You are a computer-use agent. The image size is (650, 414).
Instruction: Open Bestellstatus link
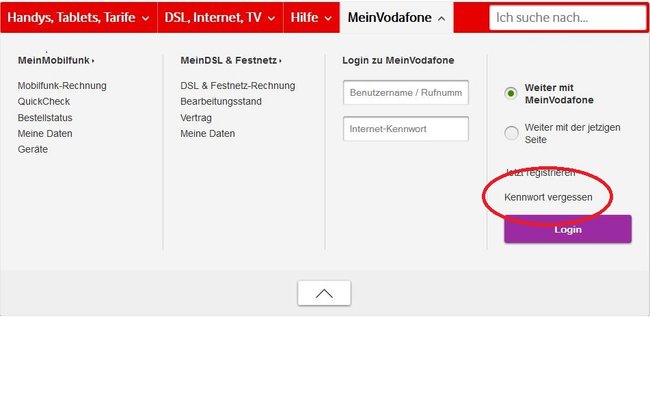(x=45, y=118)
